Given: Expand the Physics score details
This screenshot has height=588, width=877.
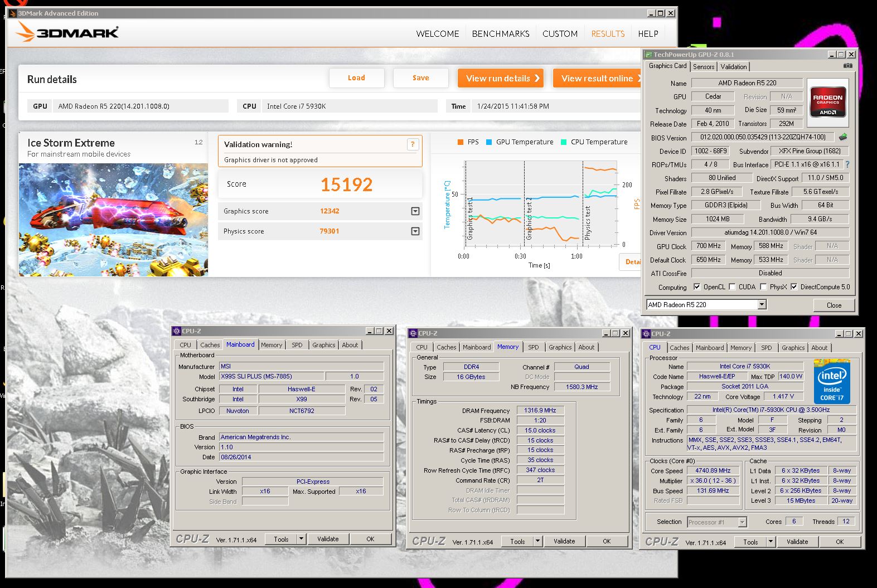Looking at the screenshot, I should coord(415,231).
